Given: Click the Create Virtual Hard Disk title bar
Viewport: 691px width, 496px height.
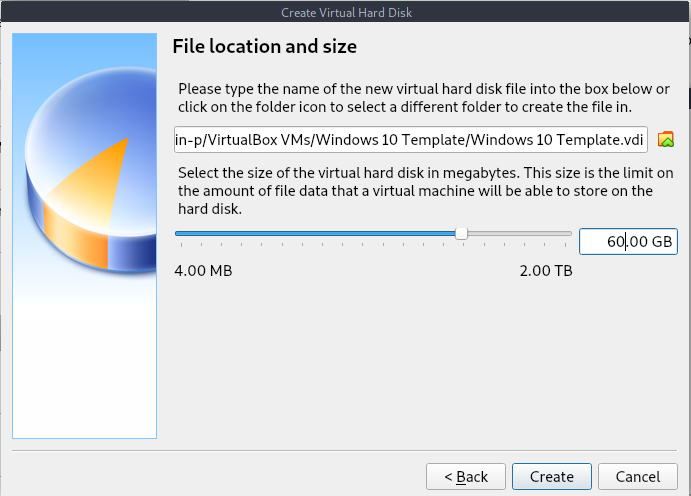Looking at the screenshot, I should [x=346, y=12].
